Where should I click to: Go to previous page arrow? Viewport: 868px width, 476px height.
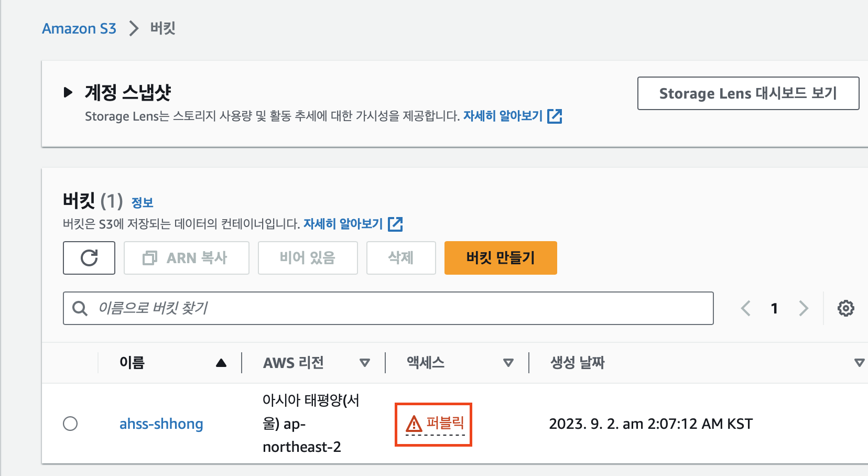tap(746, 308)
